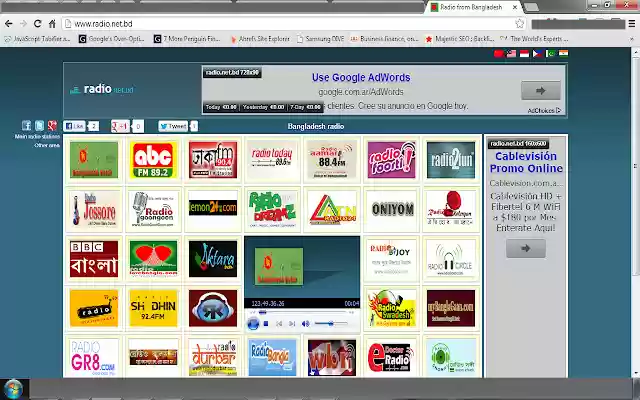Expand the bookmarks overflow chevron
The image size is (640, 400).
click(631, 39)
